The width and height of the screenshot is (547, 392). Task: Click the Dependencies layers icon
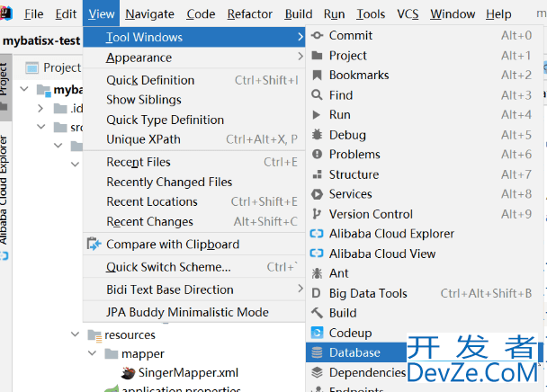click(x=317, y=372)
